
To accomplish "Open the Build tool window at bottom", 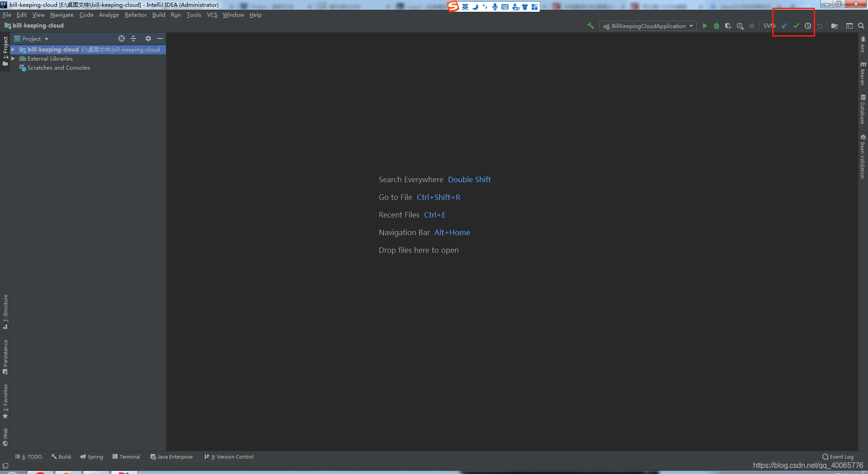I will [x=61, y=457].
